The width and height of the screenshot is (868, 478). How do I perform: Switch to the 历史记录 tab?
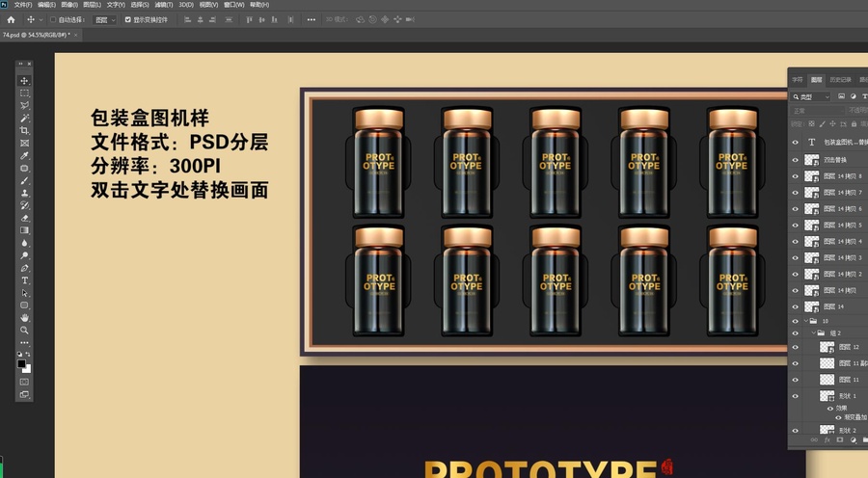tap(840, 80)
